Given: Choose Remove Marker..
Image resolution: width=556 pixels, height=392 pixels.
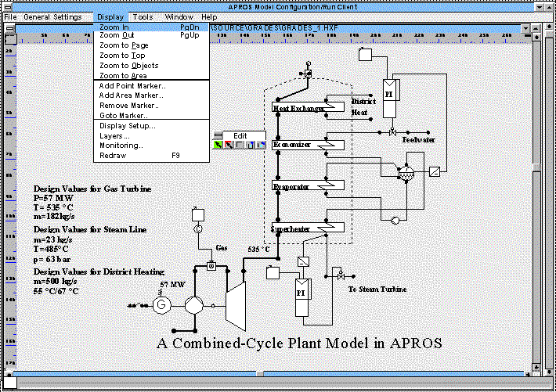Looking at the screenshot, I should tap(151, 106).
